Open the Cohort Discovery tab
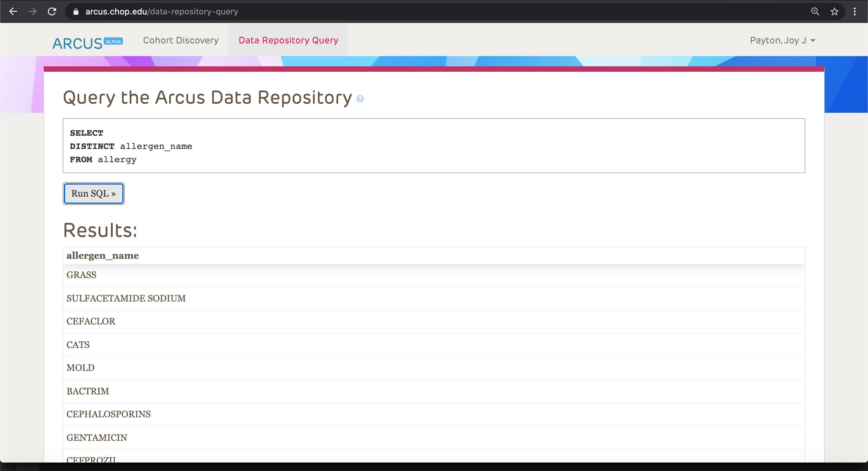 [181, 40]
